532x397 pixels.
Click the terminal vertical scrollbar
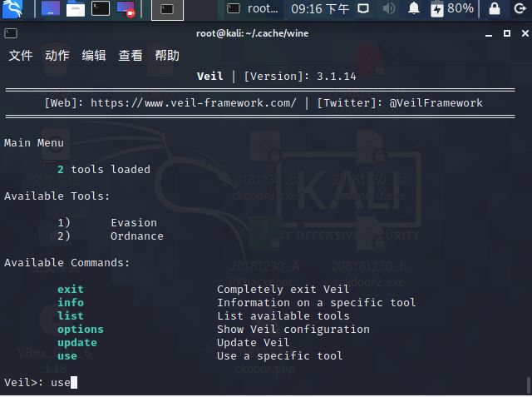click(x=529, y=385)
